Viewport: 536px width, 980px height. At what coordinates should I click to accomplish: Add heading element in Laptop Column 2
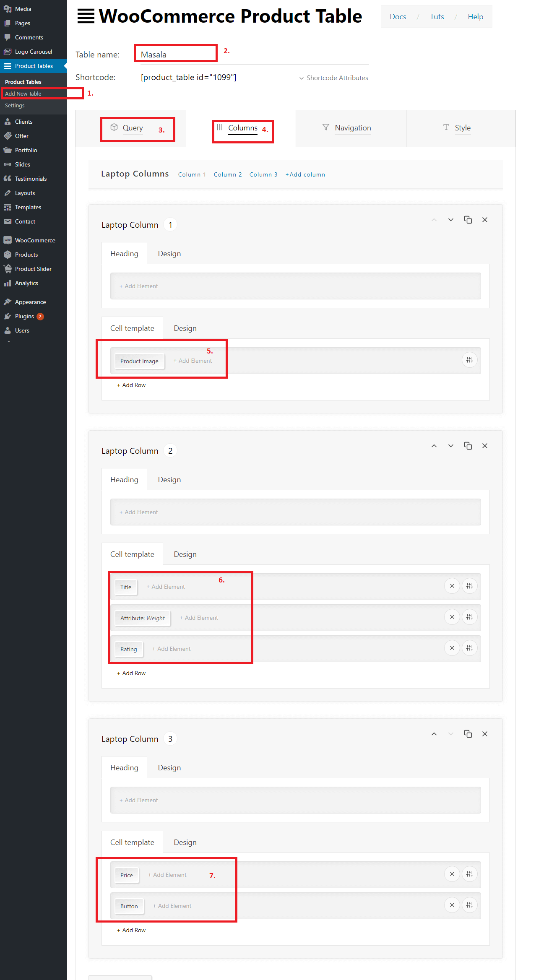click(x=139, y=512)
